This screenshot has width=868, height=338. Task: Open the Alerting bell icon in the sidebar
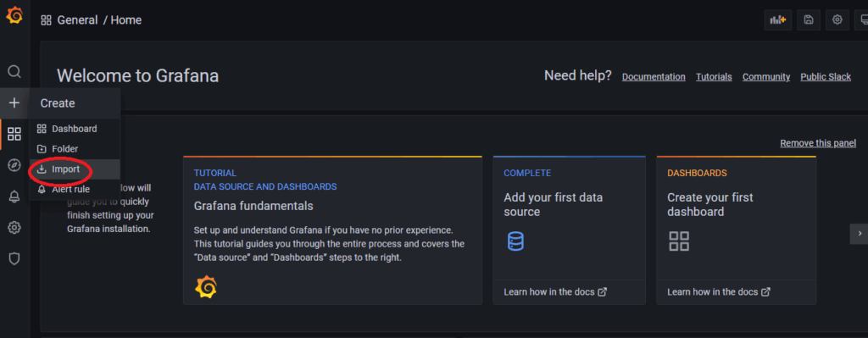tap(14, 197)
